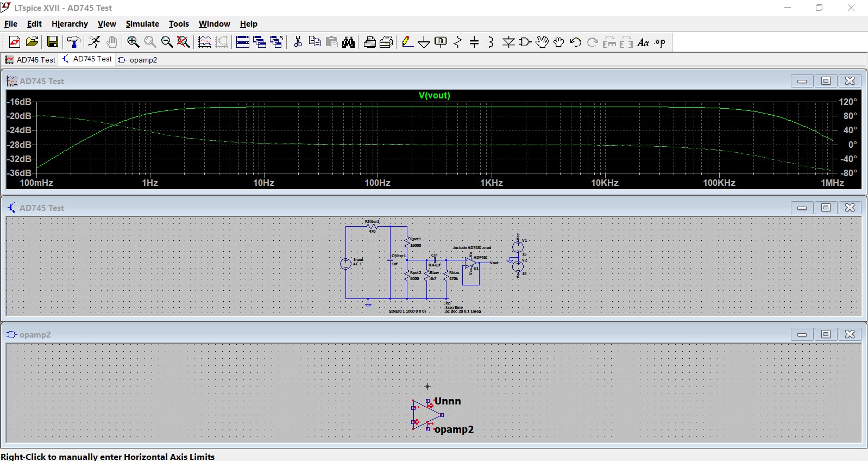Image resolution: width=868 pixels, height=461 pixels.
Task: Close the AD745 Test schematic window
Action: point(850,208)
